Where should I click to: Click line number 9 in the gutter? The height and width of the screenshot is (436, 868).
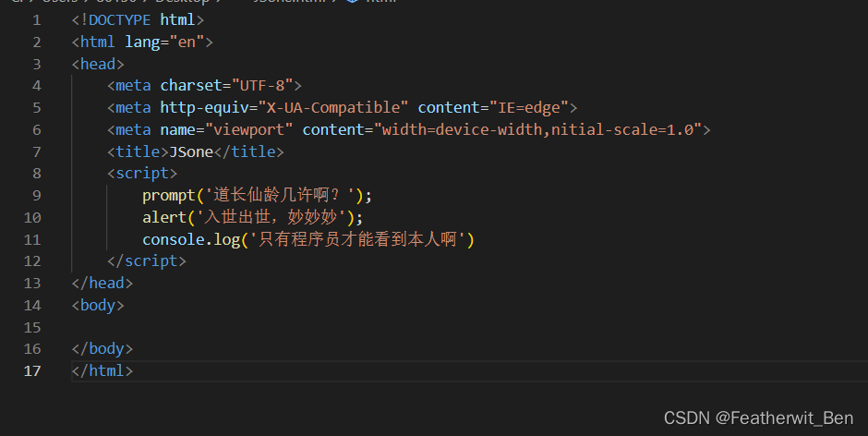37,196
